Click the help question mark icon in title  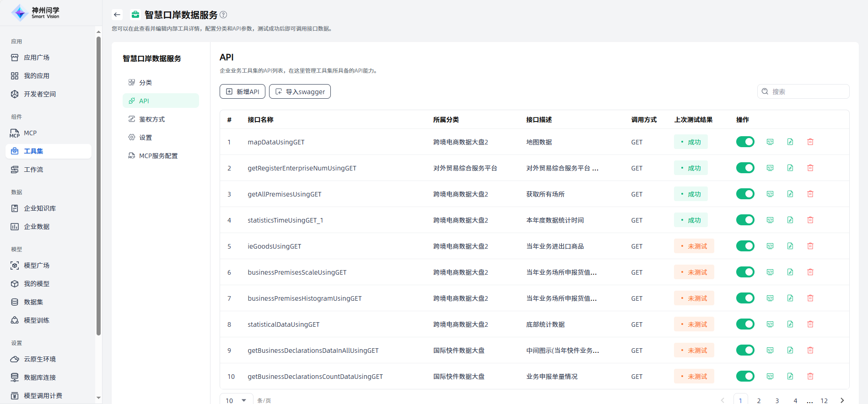click(223, 15)
